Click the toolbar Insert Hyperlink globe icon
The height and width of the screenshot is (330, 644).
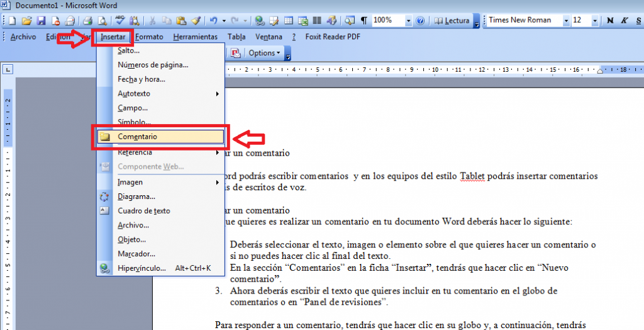coord(260,21)
